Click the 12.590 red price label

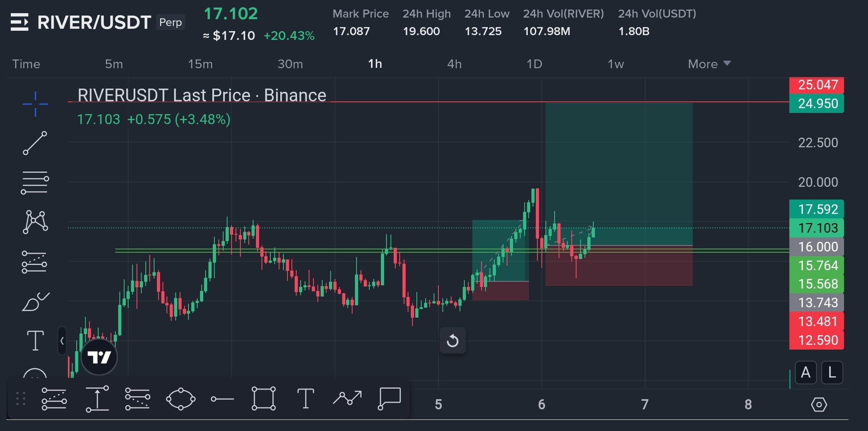coord(817,340)
